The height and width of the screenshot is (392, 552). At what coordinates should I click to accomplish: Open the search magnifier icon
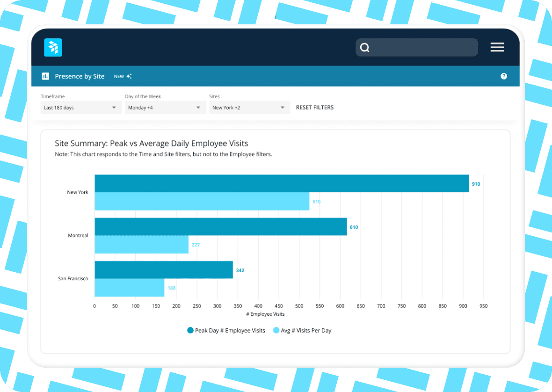tap(364, 47)
